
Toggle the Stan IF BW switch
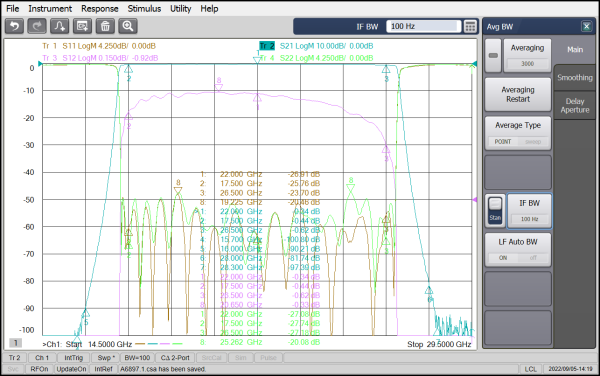coord(495,211)
